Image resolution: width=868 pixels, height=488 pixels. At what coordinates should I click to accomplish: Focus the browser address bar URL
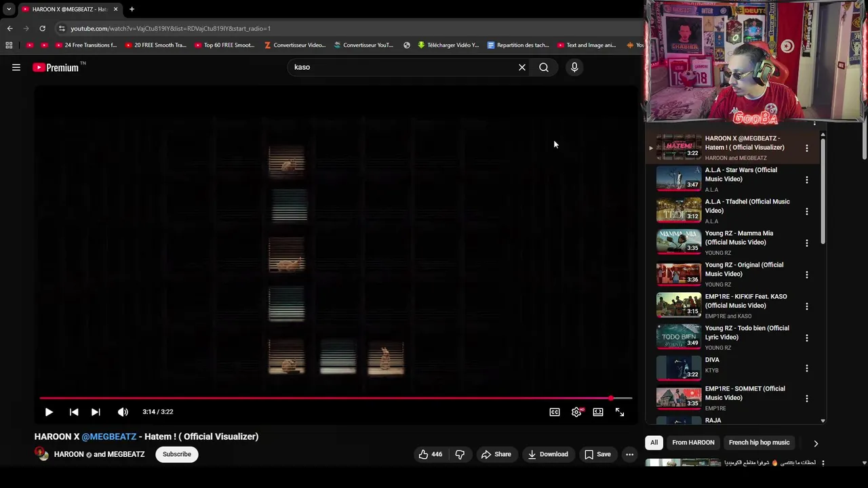coord(170,28)
